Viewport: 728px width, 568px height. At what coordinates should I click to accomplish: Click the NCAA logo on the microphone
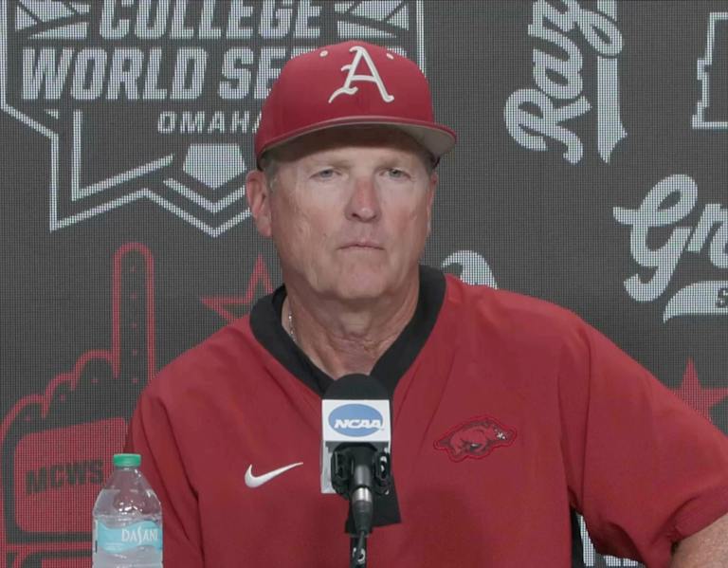point(356,421)
